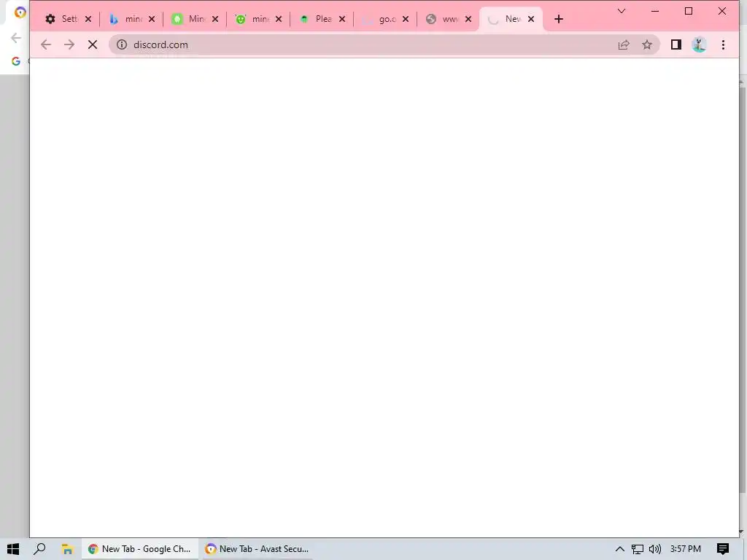View site information icon for discord.com
This screenshot has width=747, height=560.
122,44
